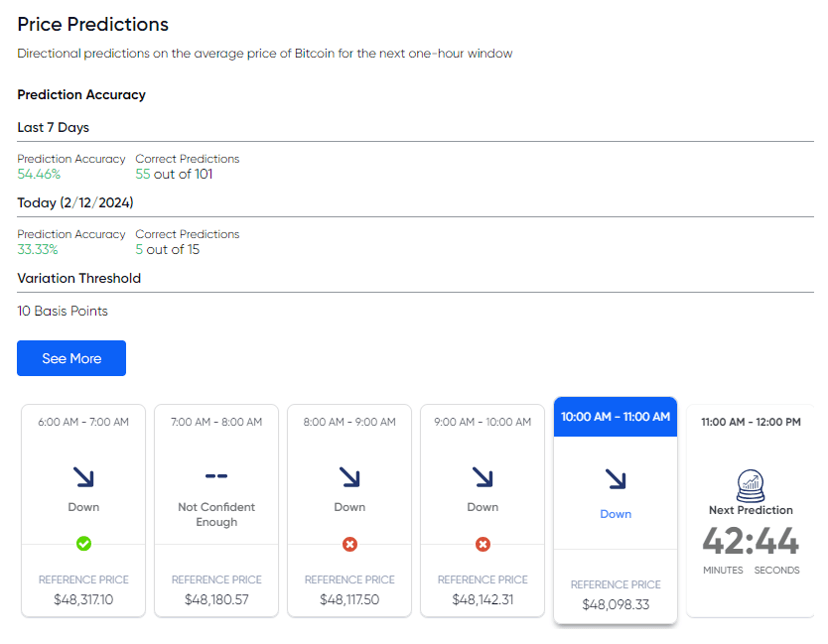Click the See More button

click(x=71, y=358)
